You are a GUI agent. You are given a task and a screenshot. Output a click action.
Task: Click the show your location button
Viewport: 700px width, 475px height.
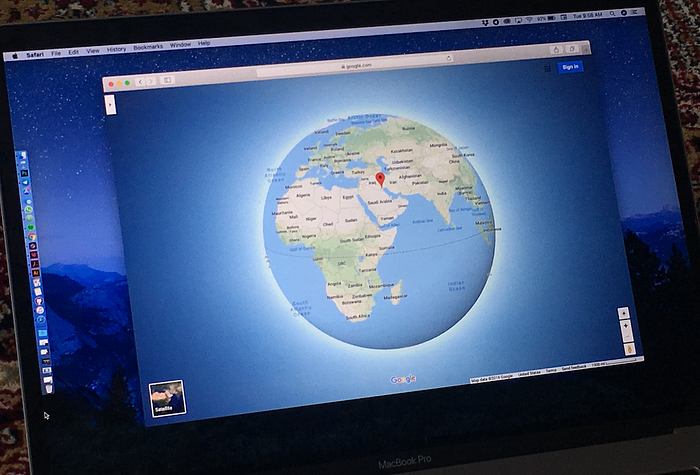(x=623, y=312)
